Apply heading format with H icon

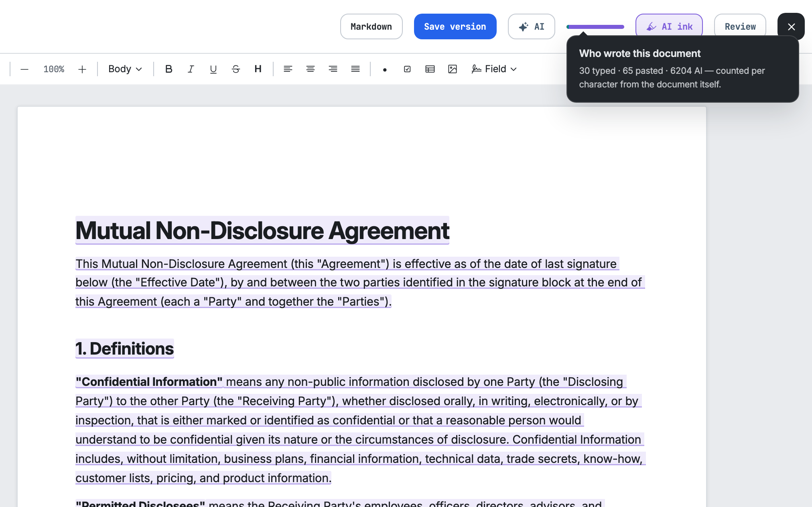(258, 69)
